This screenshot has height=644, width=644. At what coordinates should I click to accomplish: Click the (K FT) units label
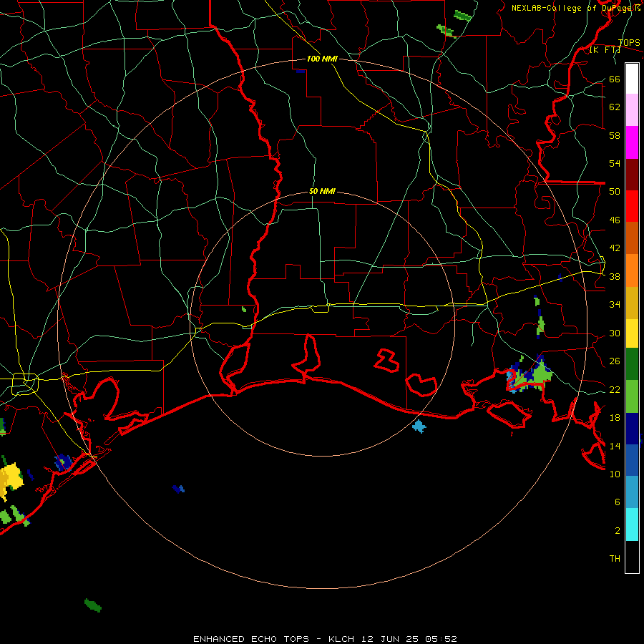[x=605, y=50]
